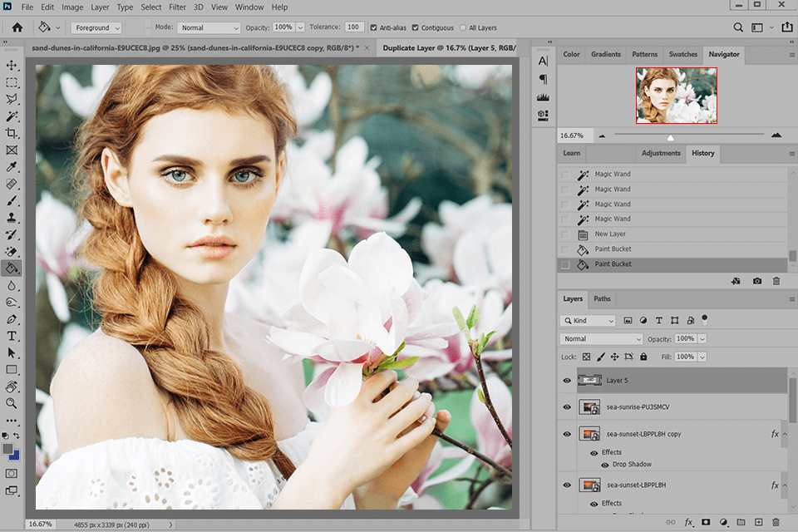Image resolution: width=798 pixels, height=532 pixels.
Task: Click the Paint Bucket tool
Action: point(12,268)
